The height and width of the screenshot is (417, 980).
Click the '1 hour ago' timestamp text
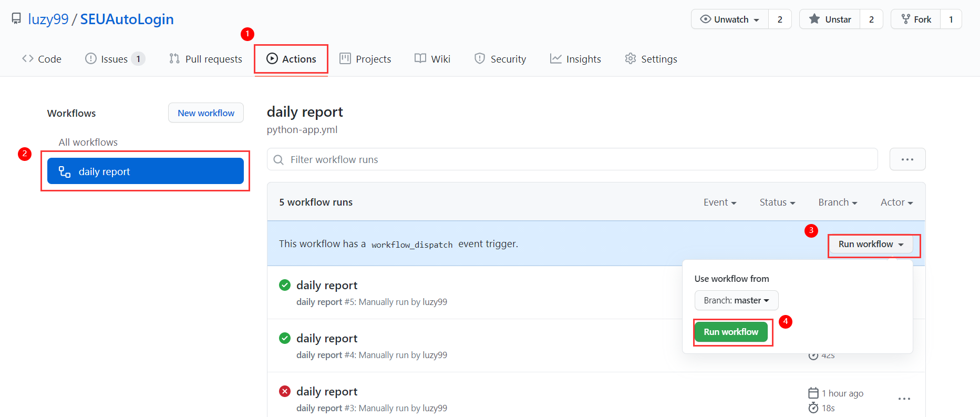(843, 393)
